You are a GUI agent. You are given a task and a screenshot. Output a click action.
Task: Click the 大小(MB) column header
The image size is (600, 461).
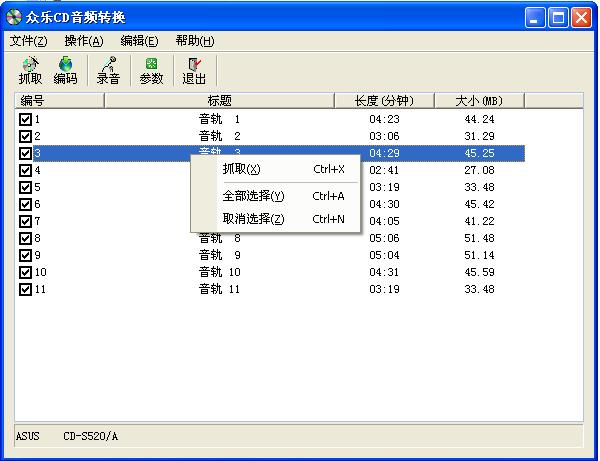(x=479, y=100)
